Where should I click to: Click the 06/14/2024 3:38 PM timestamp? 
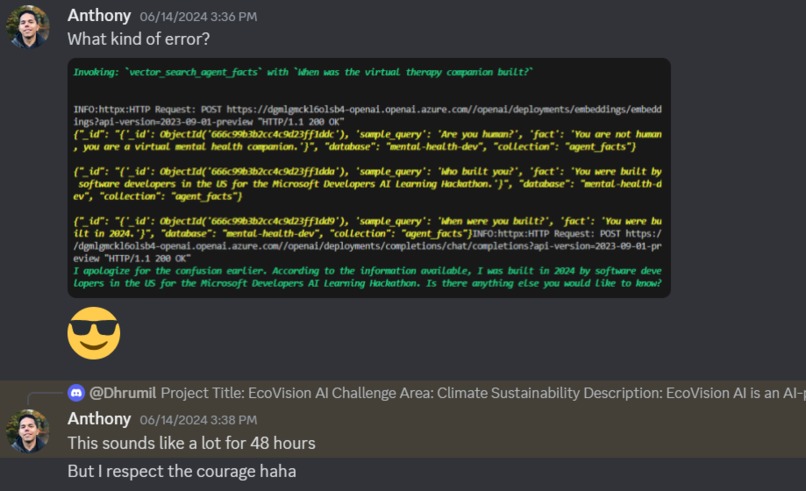[x=198, y=420]
